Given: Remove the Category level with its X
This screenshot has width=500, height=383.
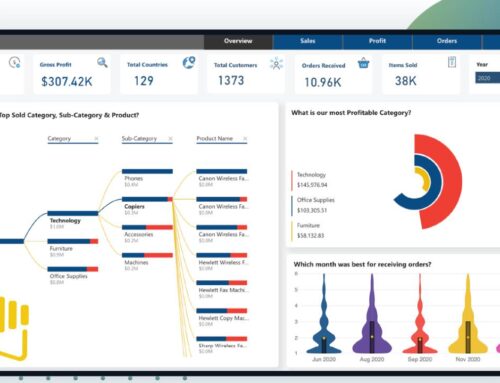Looking at the screenshot, I should click(x=96, y=138).
